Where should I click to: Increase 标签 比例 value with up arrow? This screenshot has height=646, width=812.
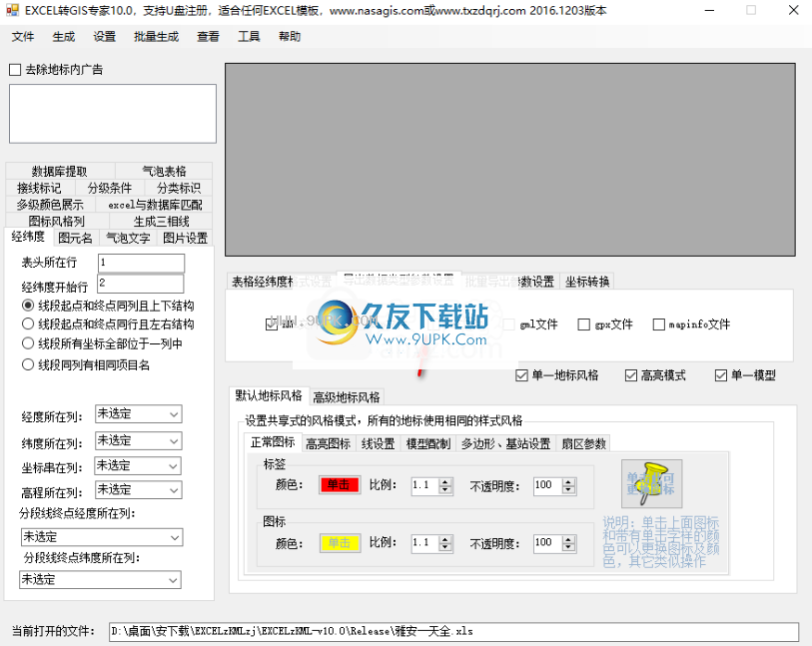[445, 482]
